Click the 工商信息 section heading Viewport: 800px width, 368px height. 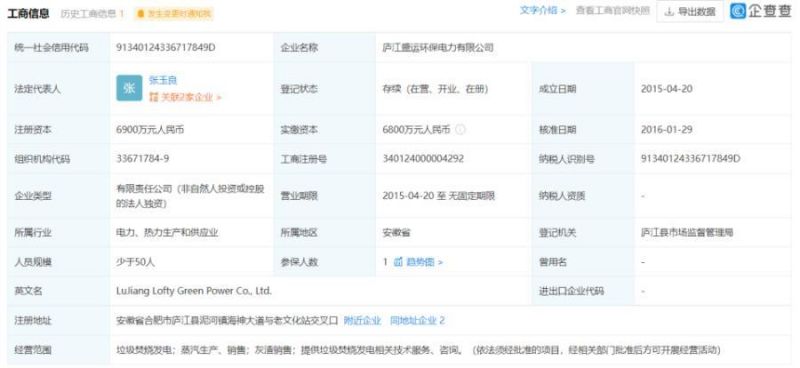click(x=29, y=13)
